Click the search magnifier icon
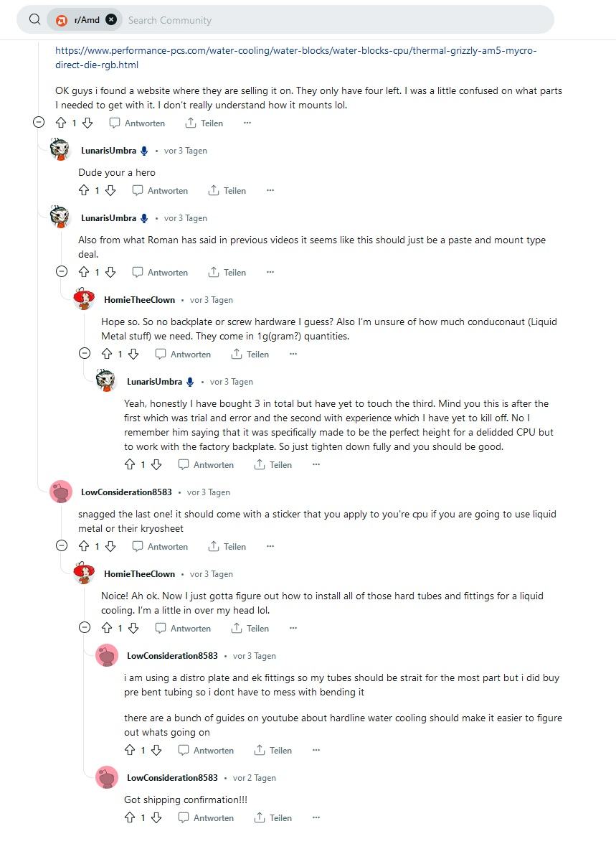This screenshot has height=849, width=616. pyautogui.click(x=34, y=20)
